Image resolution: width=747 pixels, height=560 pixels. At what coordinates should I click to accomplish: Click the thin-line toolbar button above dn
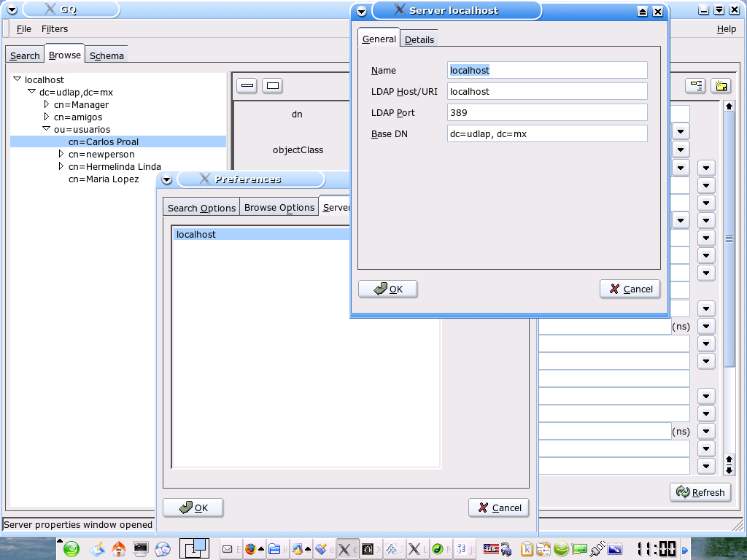(x=247, y=86)
